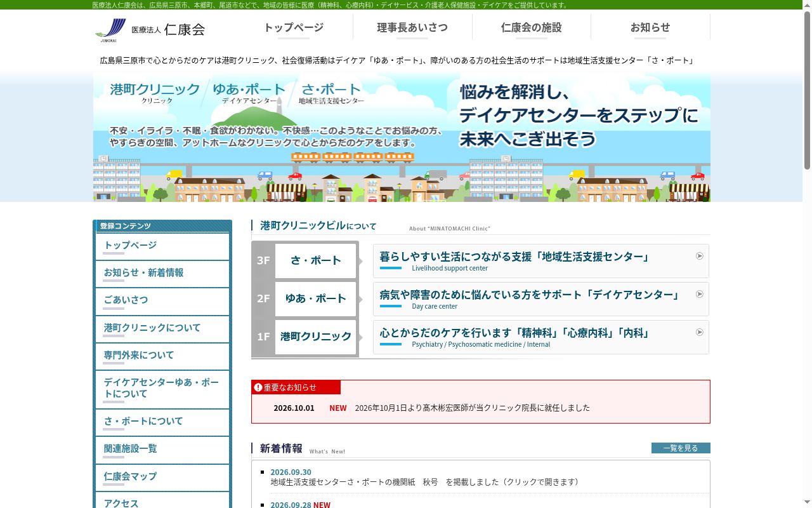This screenshot has width=812, height=508.
Task: Click the 港町クリニックビルについて heading
Action: coord(318,225)
